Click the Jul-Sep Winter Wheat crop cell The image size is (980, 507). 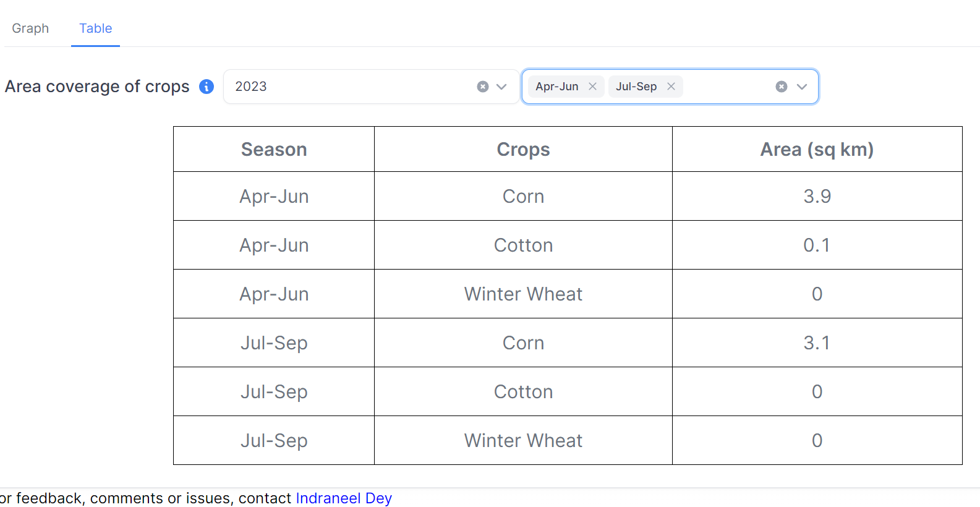coord(523,441)
